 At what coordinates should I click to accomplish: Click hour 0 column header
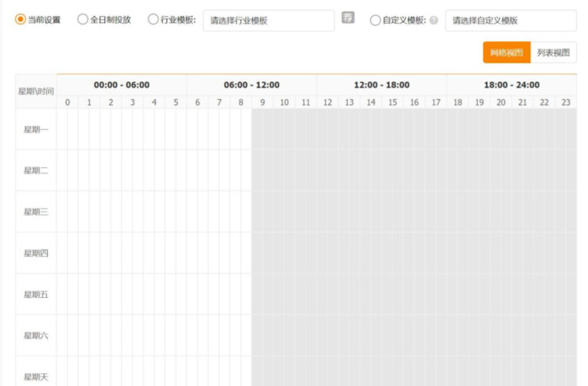[x=68, y=102]
